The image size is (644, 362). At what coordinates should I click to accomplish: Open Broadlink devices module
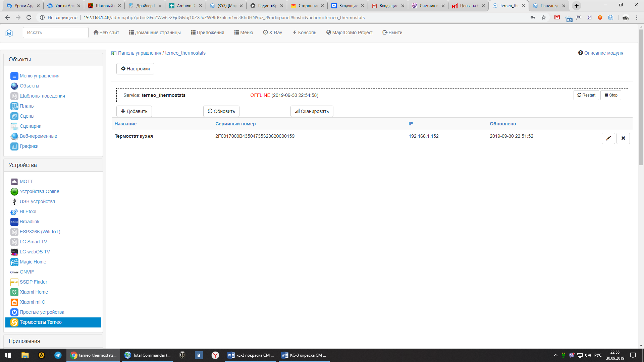point(30,222)
